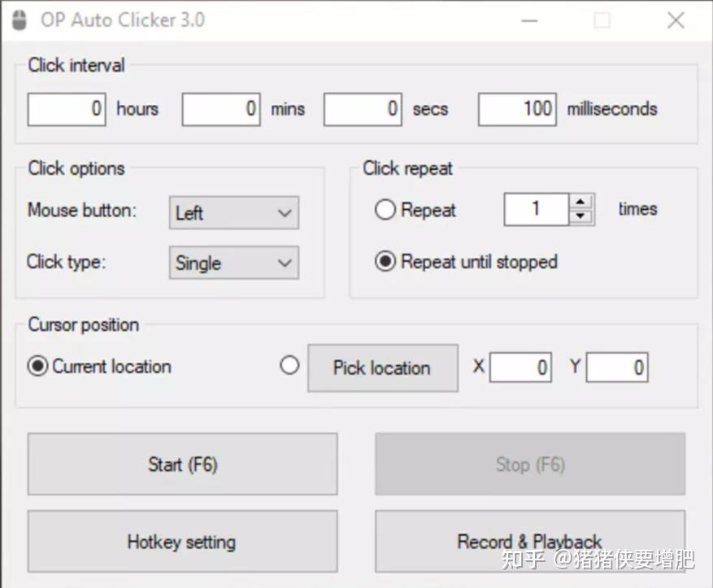Open the Mouse button dropdown

234,213
